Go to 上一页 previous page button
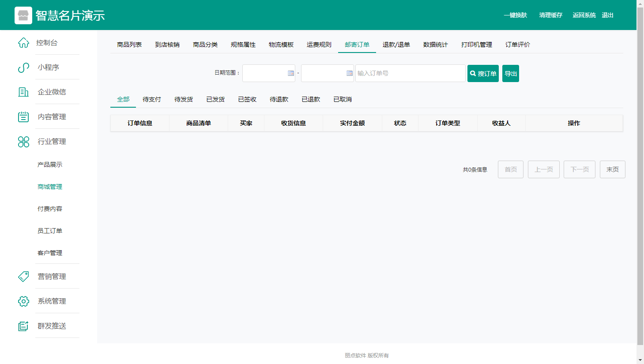 (x=544, y=169)
